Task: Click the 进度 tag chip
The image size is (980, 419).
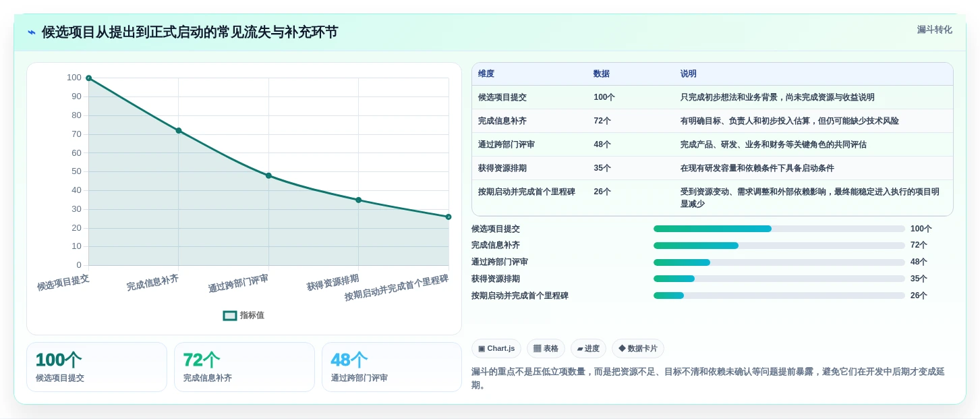Action: coord(588,348)
